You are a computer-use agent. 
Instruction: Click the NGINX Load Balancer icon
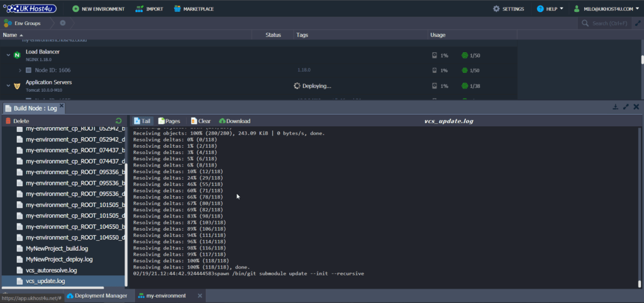[x=17, y=55]
